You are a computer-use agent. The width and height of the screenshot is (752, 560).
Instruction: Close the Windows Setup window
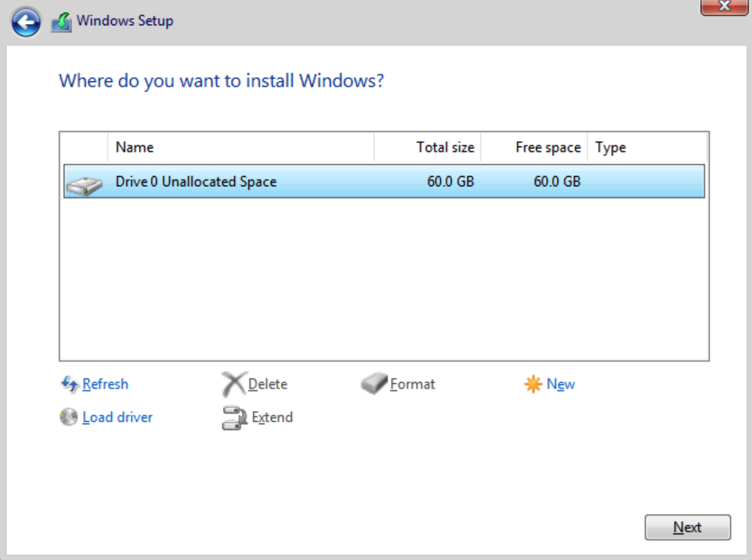[724, 6]
